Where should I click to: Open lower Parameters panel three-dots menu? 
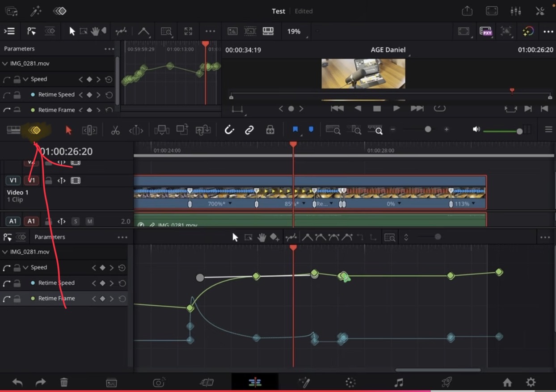[x=122, y=237]
